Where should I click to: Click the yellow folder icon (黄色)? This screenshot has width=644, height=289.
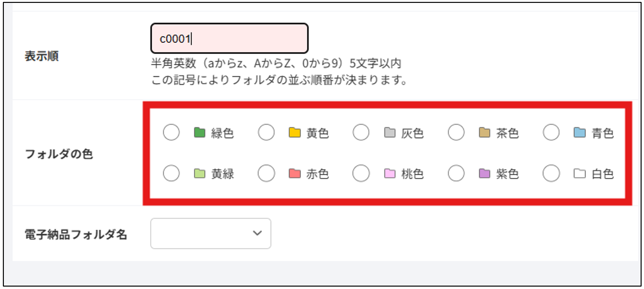click(x=295, y=132)
